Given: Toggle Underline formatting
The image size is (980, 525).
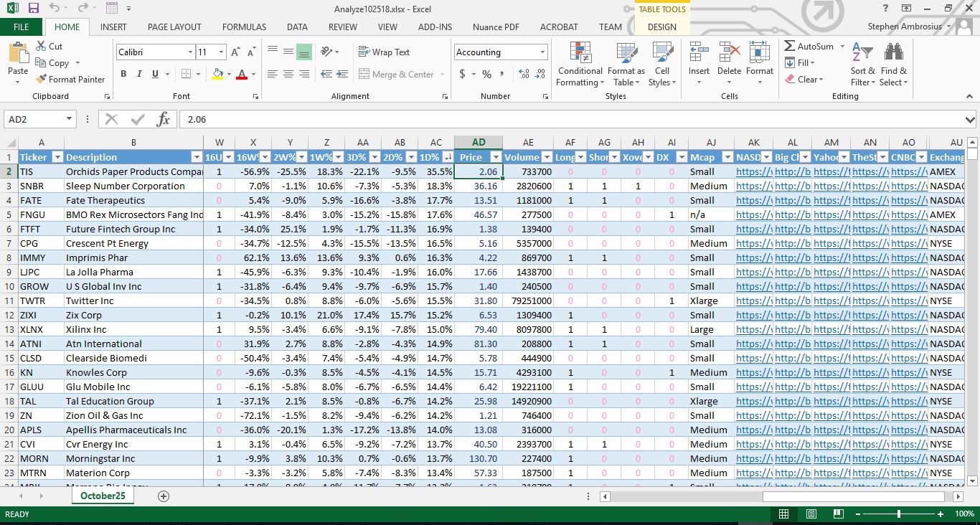Looking at the screenshot, I should 156,74.
